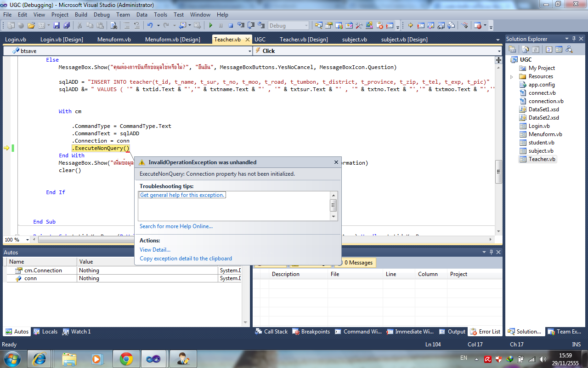
Task: Click Copy exception detail to the clipboard
Action: tap(186, 259)
